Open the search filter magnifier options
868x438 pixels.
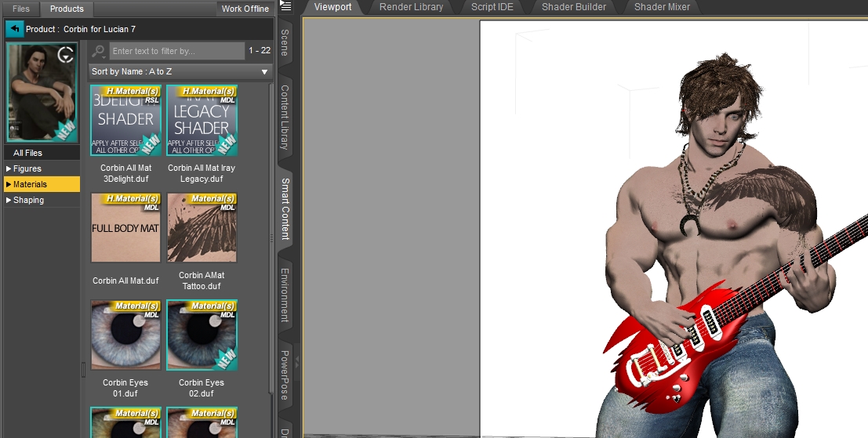[x=99, y=52]
